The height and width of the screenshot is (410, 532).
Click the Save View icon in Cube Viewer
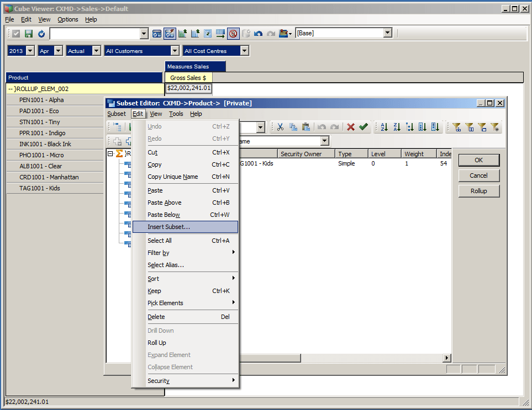point(28,33)
